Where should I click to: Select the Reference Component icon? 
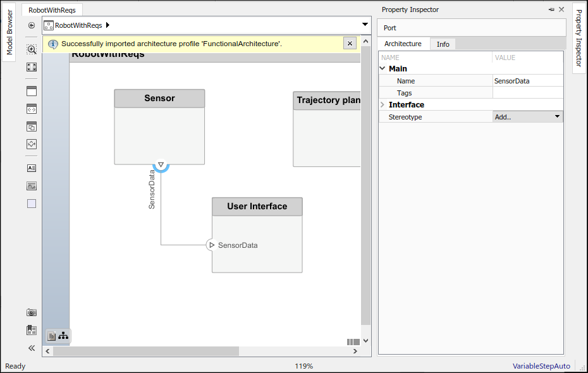(x=32, y=109)
